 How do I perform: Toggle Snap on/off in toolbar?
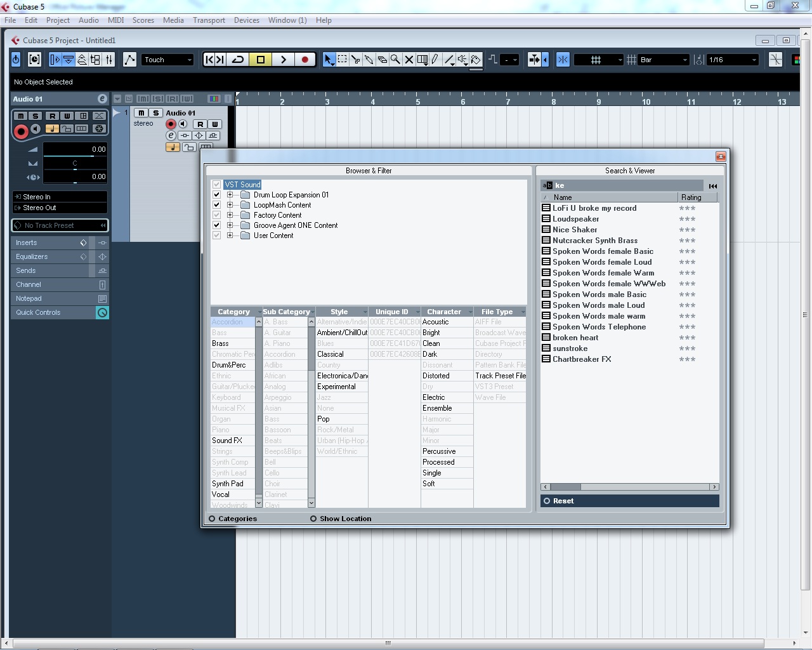(563, 60)
